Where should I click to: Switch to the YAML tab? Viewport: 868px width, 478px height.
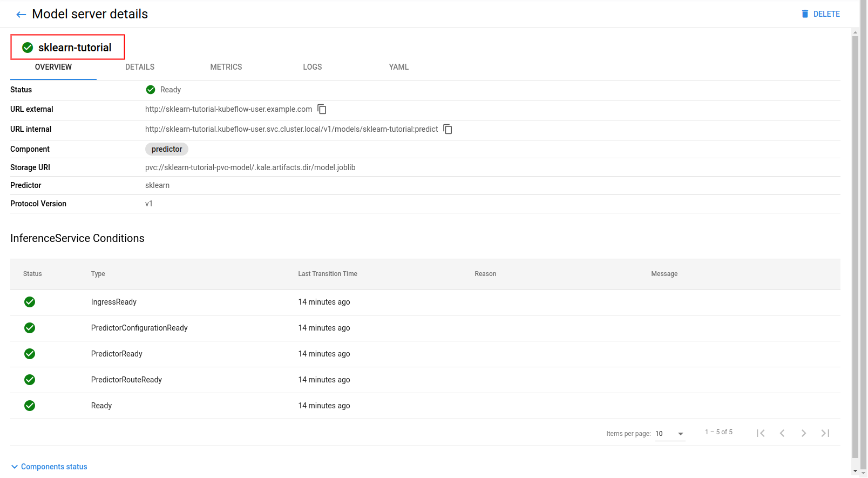pos(399,67)
